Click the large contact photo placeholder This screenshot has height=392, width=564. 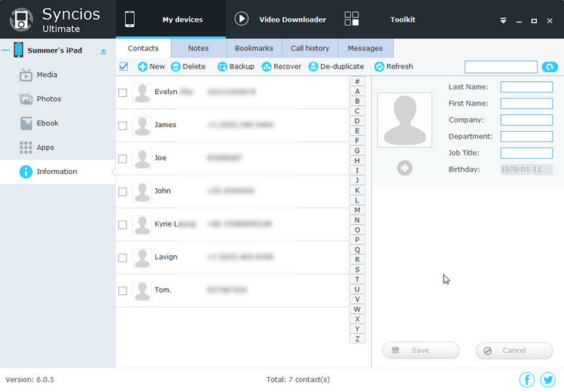coord(404,120)
